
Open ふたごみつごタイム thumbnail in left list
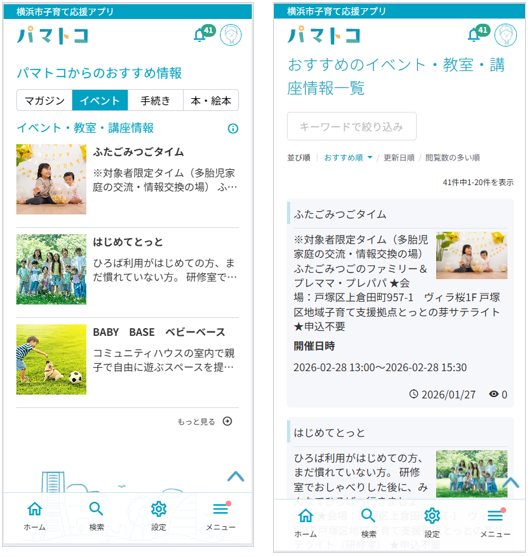pos(51,179)
